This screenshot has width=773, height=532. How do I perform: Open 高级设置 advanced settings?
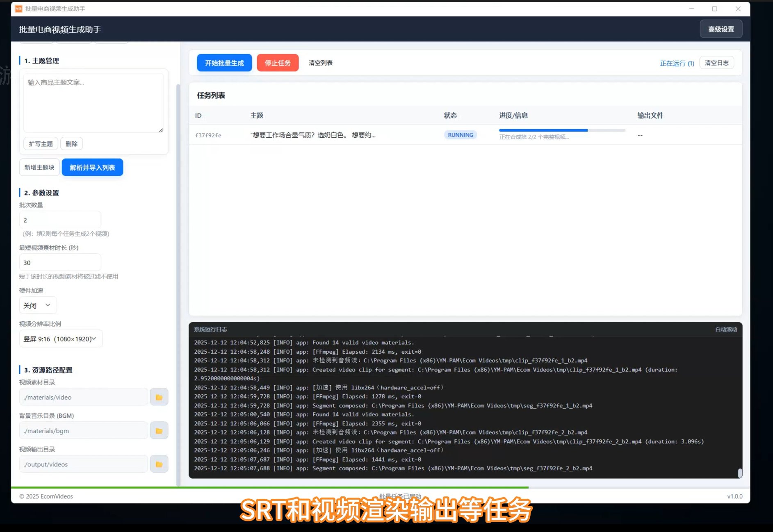point(721,29)
